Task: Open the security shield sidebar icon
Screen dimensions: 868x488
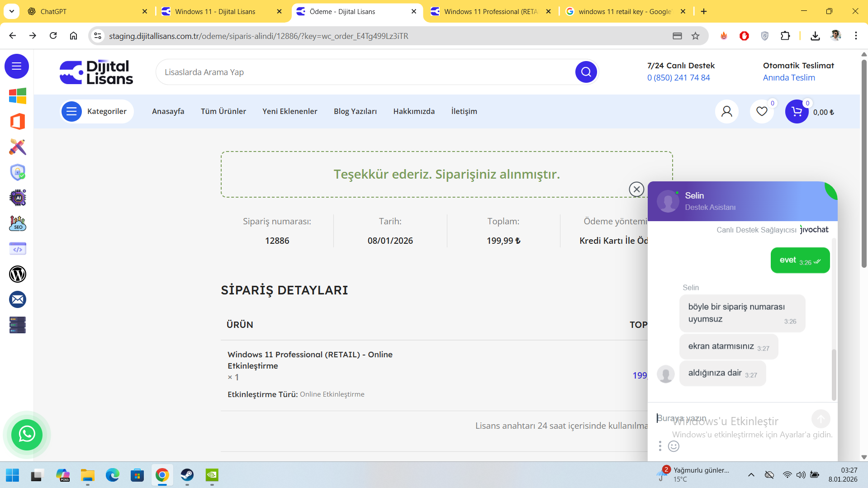Action: click(x=18, y=172)
